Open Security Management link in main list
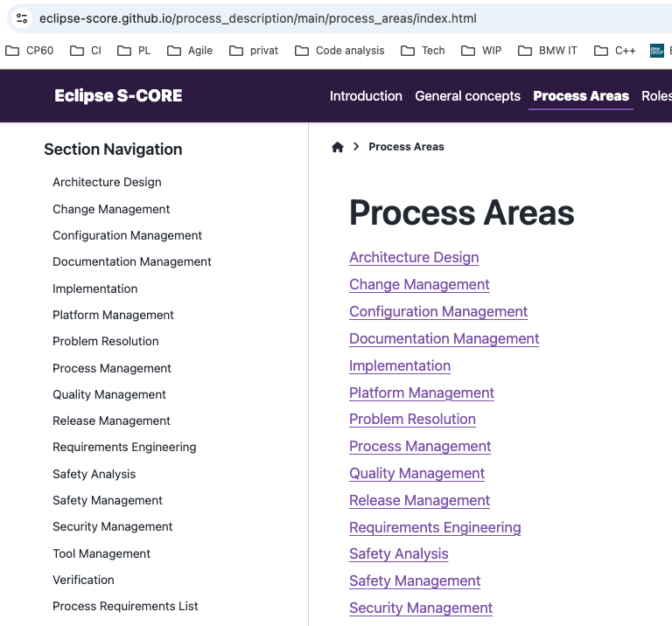Viewport: 672px width, 626px height. click(x=421, y=608)
